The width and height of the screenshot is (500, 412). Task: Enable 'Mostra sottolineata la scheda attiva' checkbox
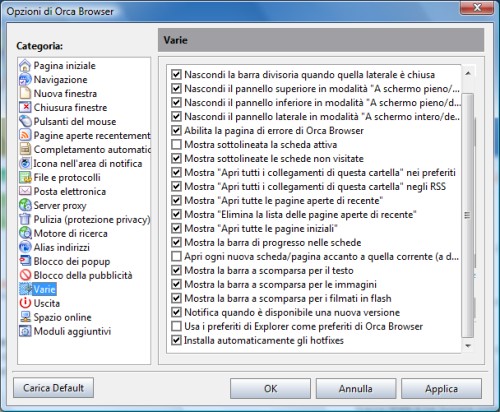[176, 144]
